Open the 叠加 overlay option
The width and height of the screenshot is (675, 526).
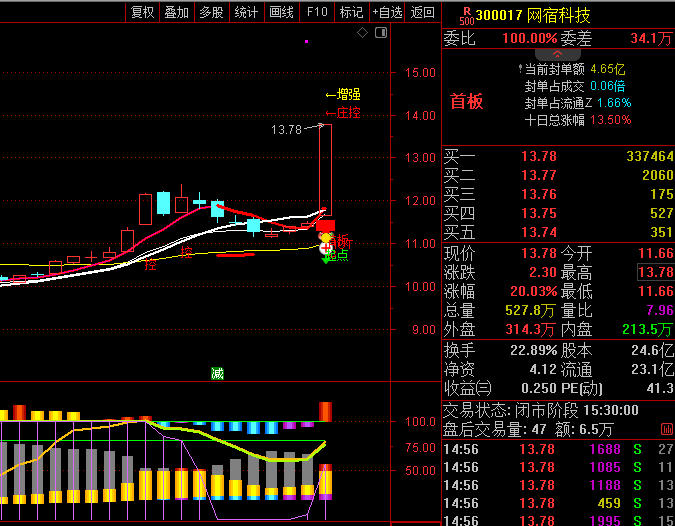[x=177, y=12]
